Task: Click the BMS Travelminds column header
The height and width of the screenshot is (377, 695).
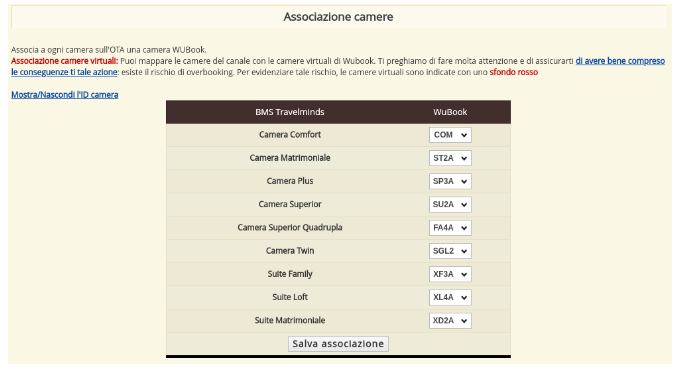Action: [x=290, y=112]
